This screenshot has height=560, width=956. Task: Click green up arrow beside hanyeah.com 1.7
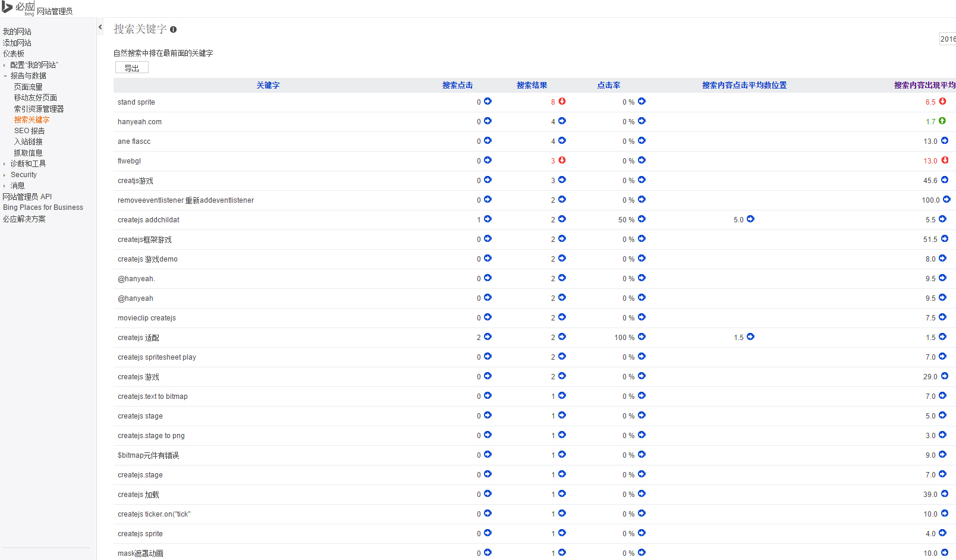click(x=942, y=121)
